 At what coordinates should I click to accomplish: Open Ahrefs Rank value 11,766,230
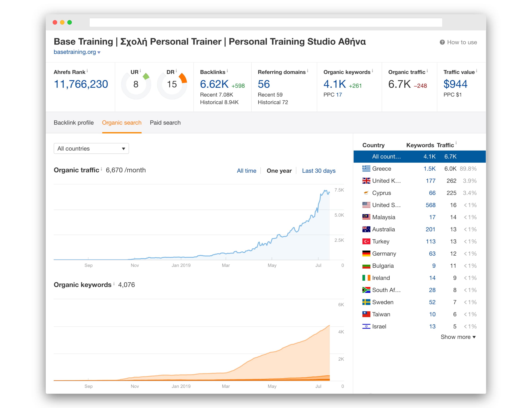click(x=81, y=84)
